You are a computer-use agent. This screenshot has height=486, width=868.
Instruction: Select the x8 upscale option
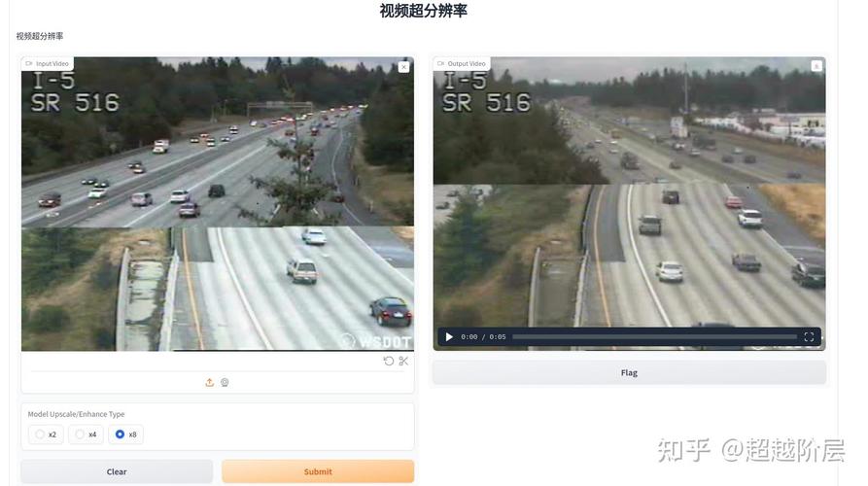(125, 434)
